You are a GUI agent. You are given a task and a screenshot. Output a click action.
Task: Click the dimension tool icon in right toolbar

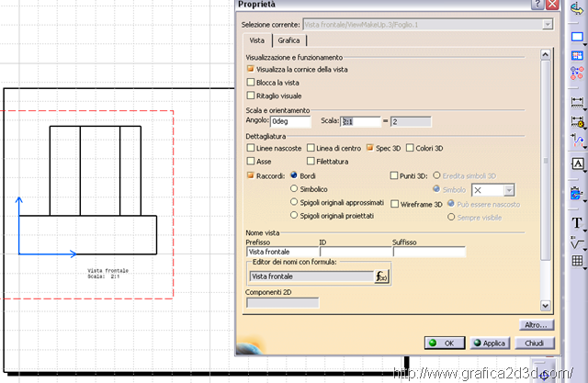coord(577,101)
